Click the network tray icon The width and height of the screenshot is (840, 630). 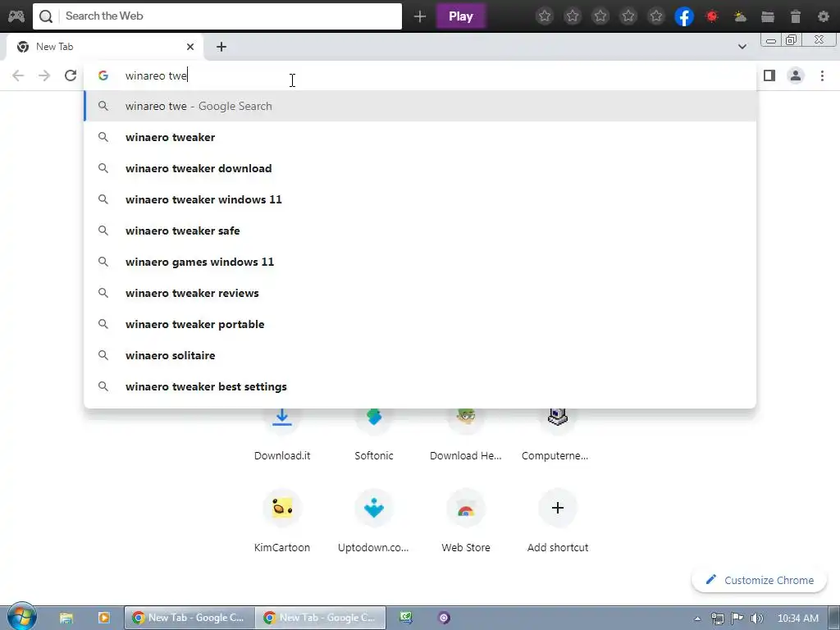(x=717, y=619)
